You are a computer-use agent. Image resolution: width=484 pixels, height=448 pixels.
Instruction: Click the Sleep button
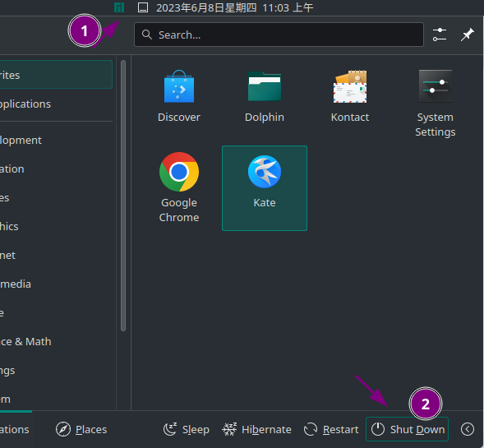click(187, 429)
